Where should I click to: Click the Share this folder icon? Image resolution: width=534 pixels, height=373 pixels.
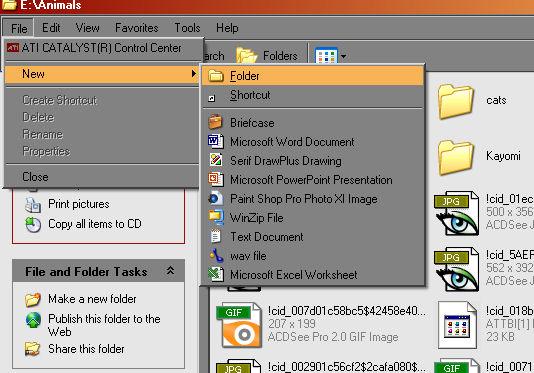click(33, 349)
